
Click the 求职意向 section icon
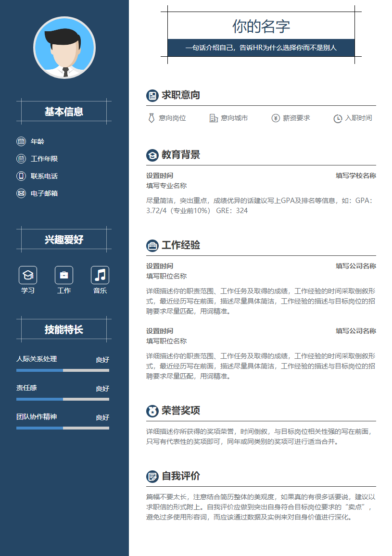152,95
